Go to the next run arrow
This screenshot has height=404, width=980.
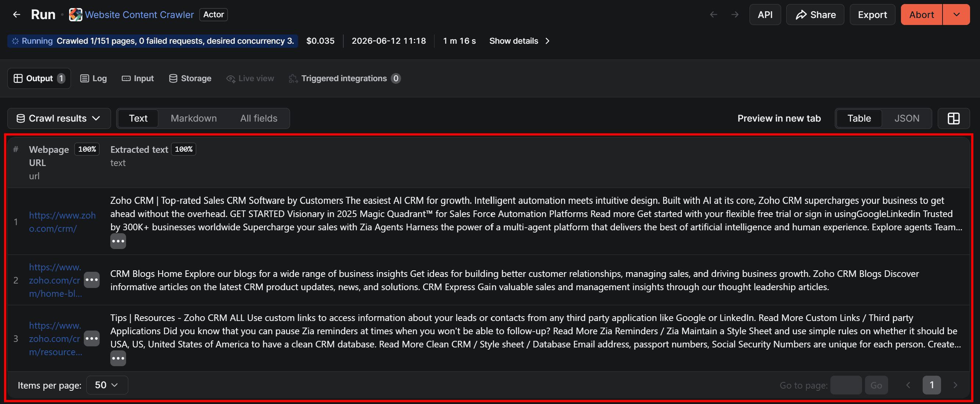(735, 14)
